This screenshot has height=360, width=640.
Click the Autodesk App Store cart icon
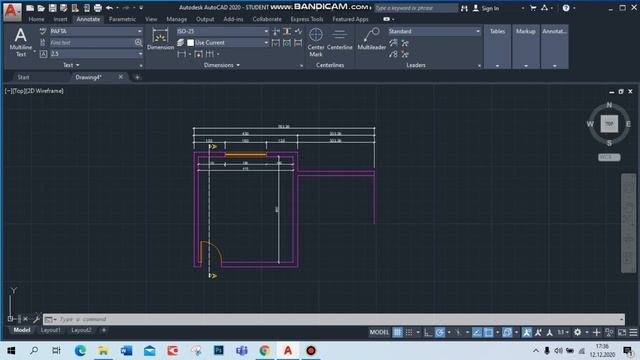coord(533,8)
